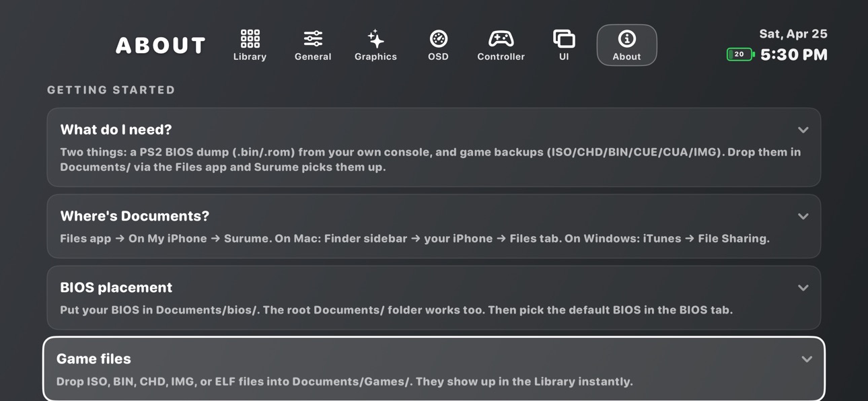Viewport: 868px width, 401px height.
Task: Toggle the "Game files" chevron
Action: [x=807, y=359]
